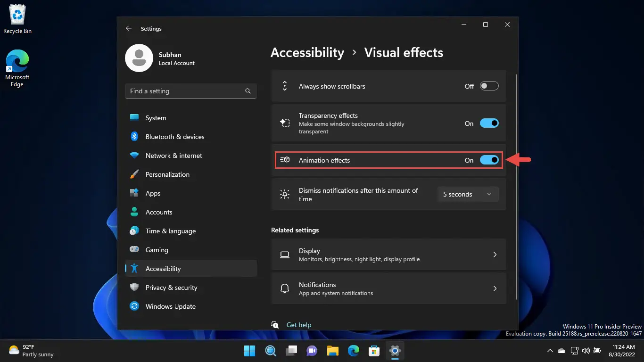Click the Get help link
Screen dimensions: 644x362
pos(299,325)
